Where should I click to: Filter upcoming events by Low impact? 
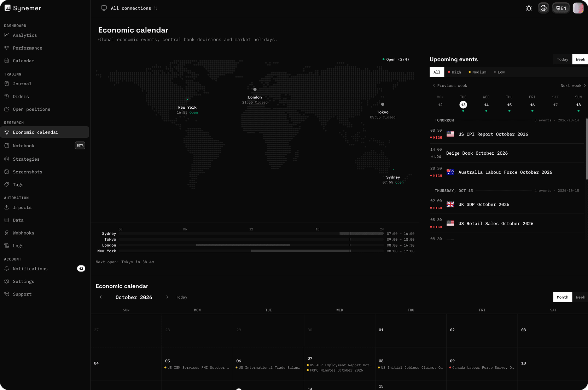coord(499,72)
